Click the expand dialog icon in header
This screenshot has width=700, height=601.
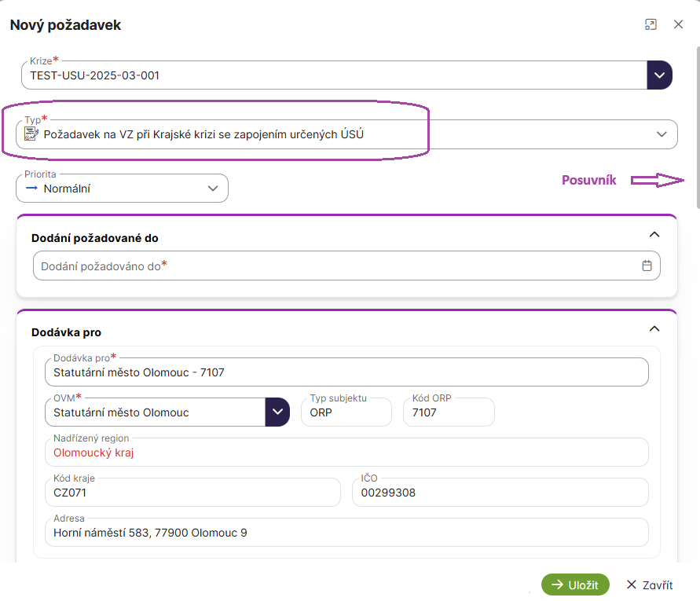[x=651, y=24]
